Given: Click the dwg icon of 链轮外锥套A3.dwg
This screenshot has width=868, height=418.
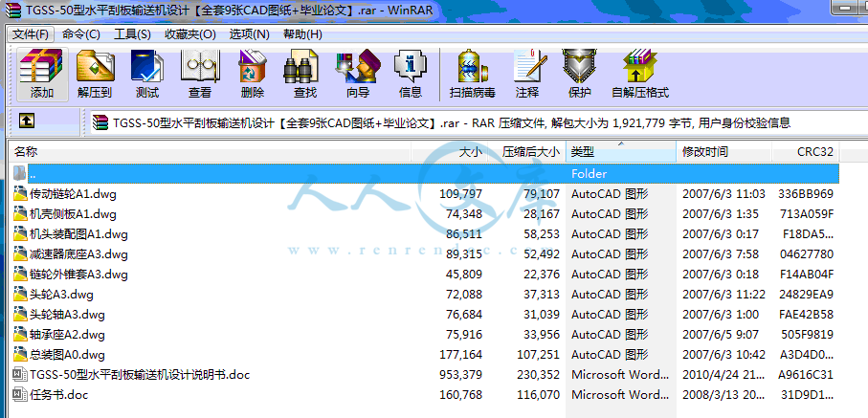Looking at the screenshot, I should (20, 275).
